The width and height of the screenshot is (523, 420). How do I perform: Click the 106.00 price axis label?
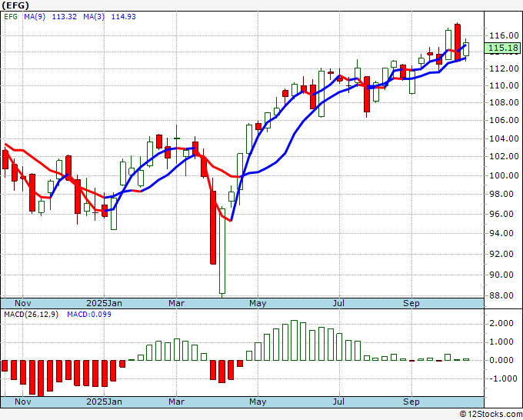(x=504, y=120)
